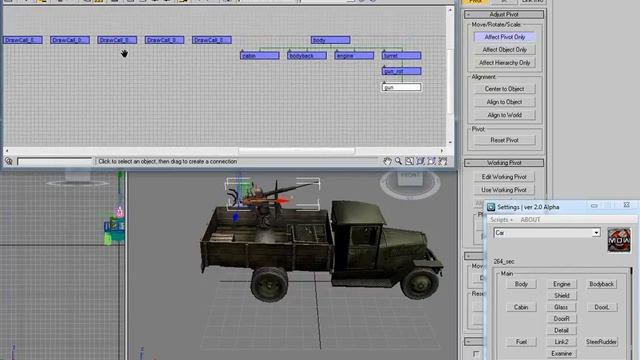Open the Car dropdown in Settings
Viewport: 640px width, 360px height.
click(x=596, y=233)
